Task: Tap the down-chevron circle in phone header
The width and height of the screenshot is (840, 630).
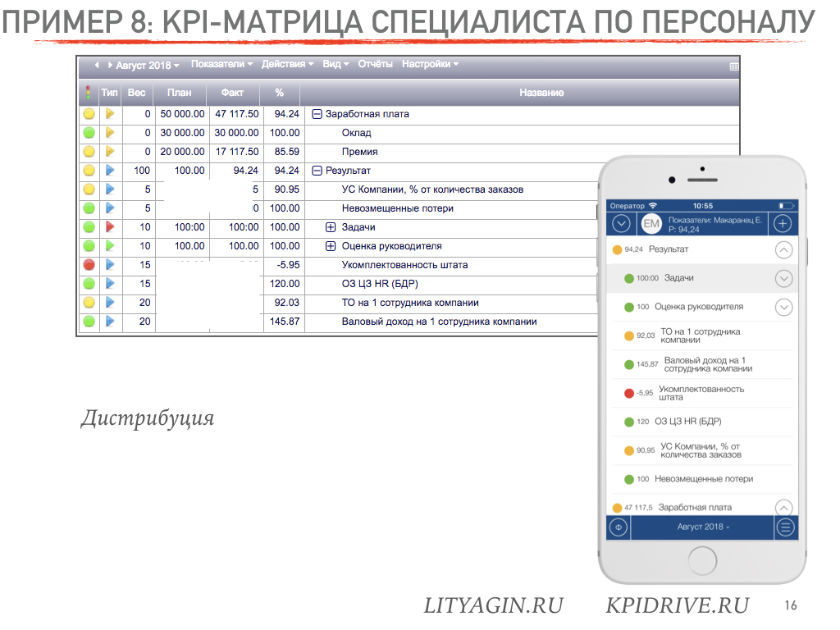Action: (x=621, y=223)
